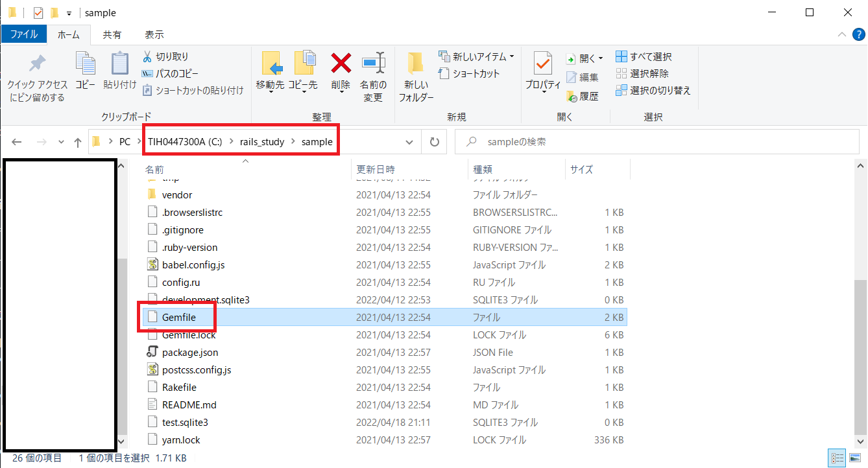Sort by Size (サイズ) column header

click(x=581, y=169)
